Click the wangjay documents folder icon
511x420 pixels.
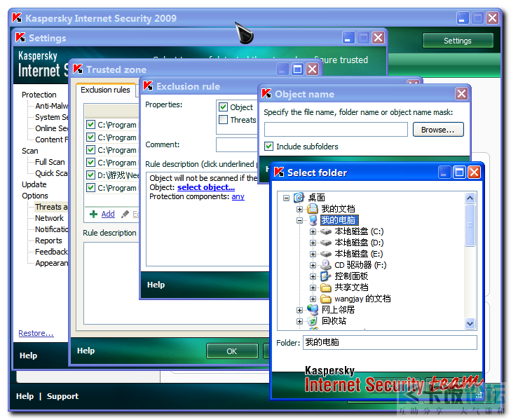(x=325, y=299)
